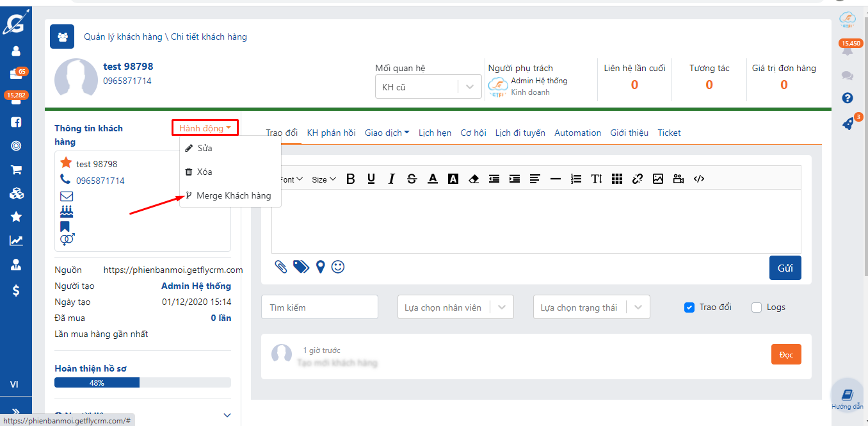
Task: Enable the Logs checkbox
Action: (x=757, y=307)
